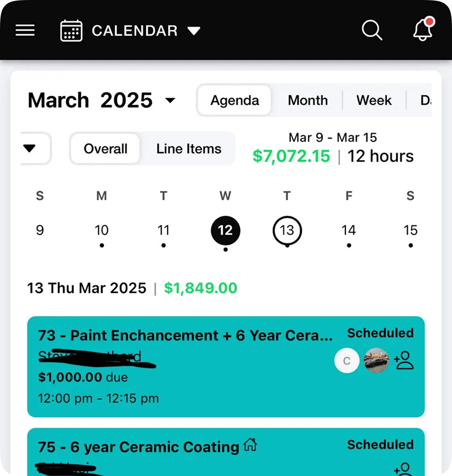Click the car photo avatar on job 73
452x476 pixels.
(376, 361)
